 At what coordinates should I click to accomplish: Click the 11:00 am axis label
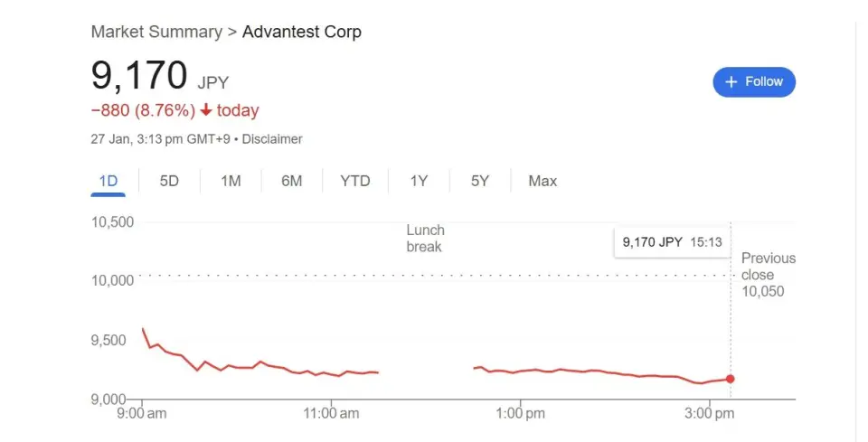(333, 413)
